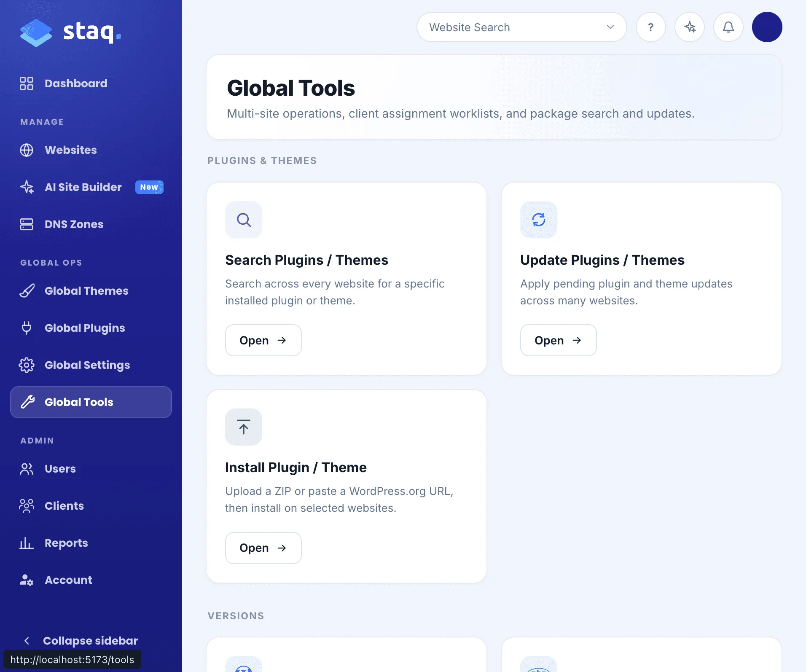Open the help question mark button
Viewport: 806px width, 672px height.
pos(651,27)
